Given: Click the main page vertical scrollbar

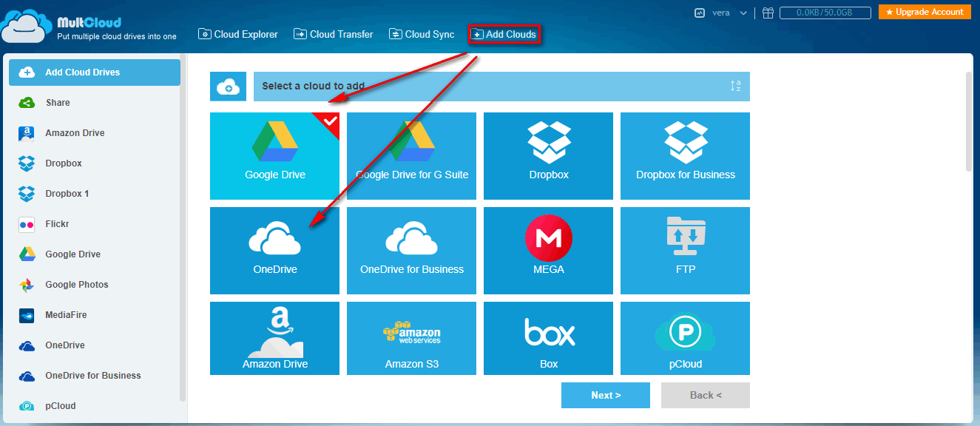Looking at the screenshot, I should click(969, 122).
